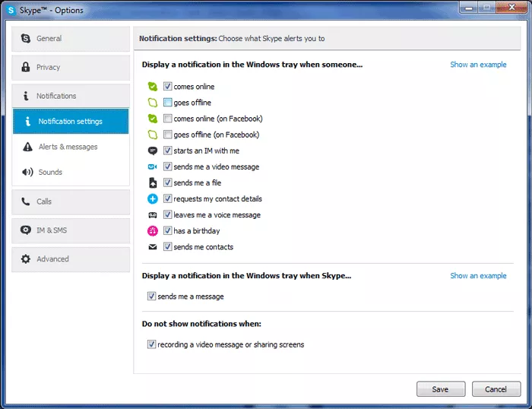Toggle 'sends me a video message' checkbox
532x409 pixels.
pyautogui.click(x=168, y=166)
